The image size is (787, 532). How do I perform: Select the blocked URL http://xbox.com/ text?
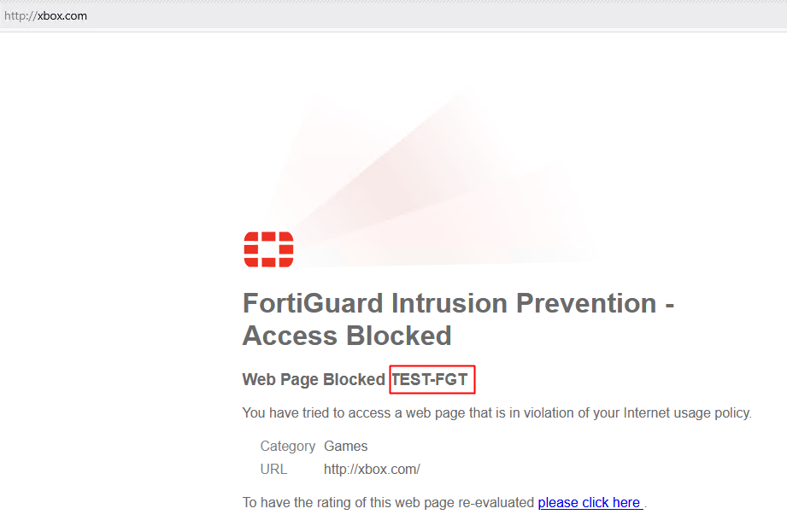[372, 470]
